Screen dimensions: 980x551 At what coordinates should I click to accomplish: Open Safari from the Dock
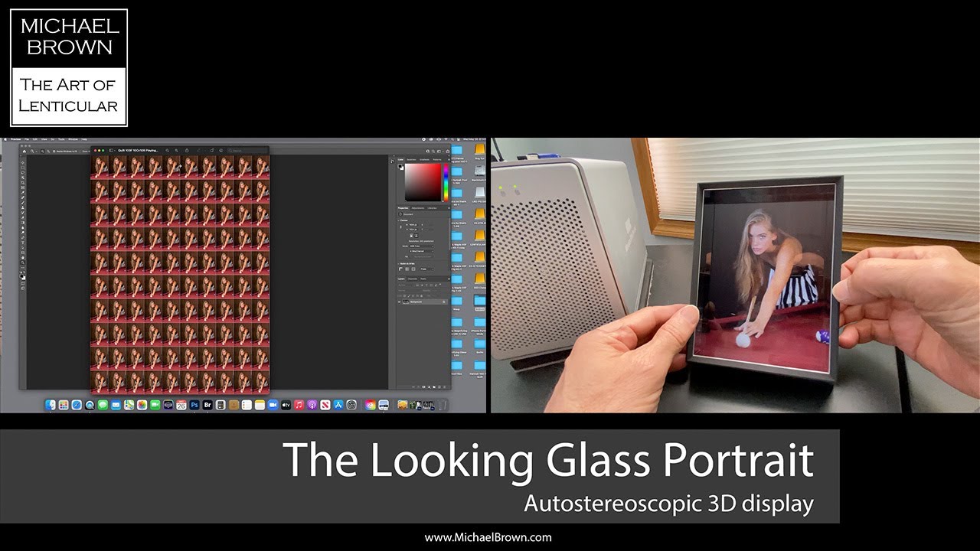(x=76, y=403)
